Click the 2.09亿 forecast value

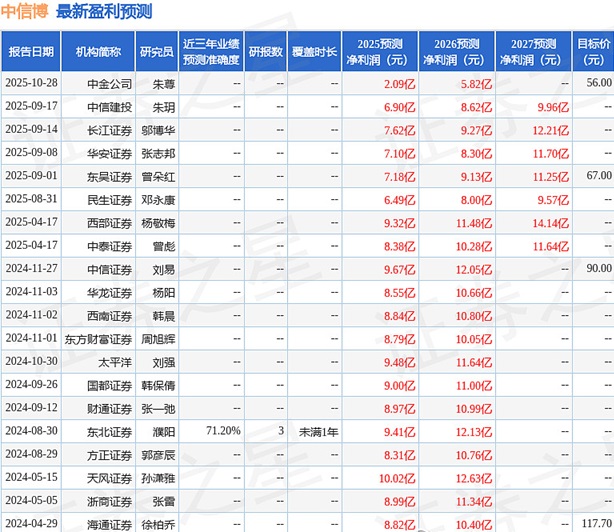[x=399, y=84]
